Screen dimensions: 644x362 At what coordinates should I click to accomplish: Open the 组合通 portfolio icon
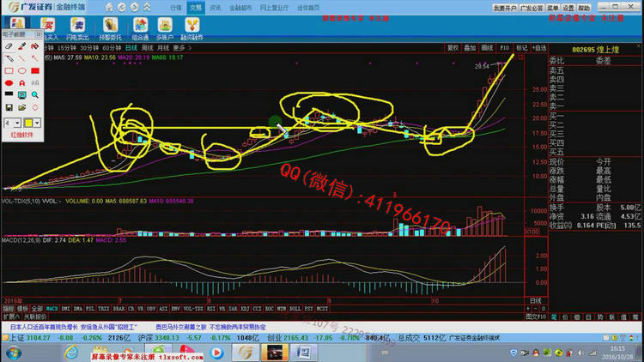click(x=140, y=28)
